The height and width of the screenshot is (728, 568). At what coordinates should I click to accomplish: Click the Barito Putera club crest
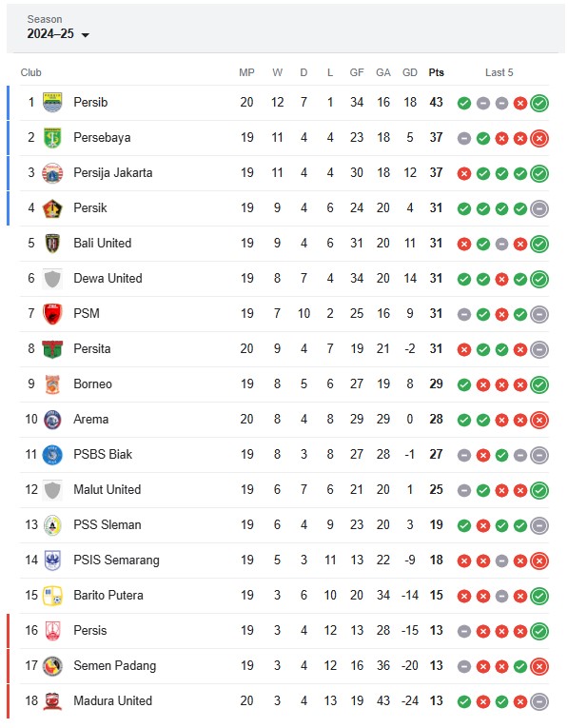pyautogui.click(x=52, y=595)
